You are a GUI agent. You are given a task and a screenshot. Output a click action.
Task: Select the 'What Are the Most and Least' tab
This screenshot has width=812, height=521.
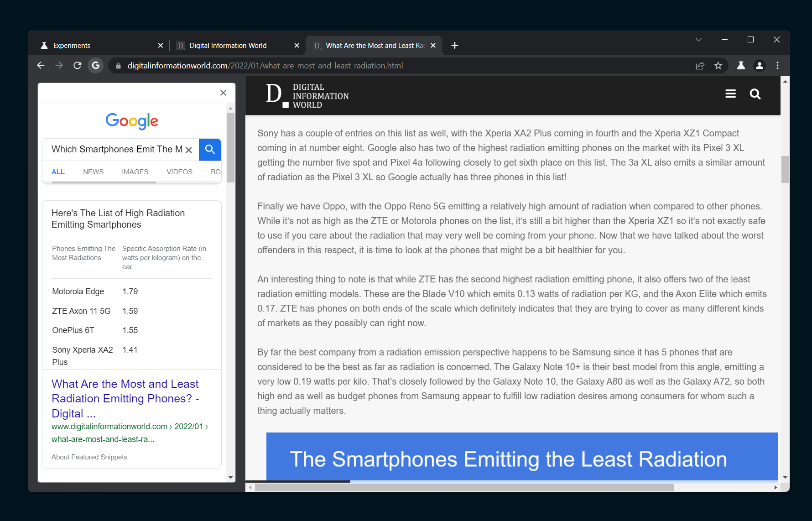coord(374,46)
